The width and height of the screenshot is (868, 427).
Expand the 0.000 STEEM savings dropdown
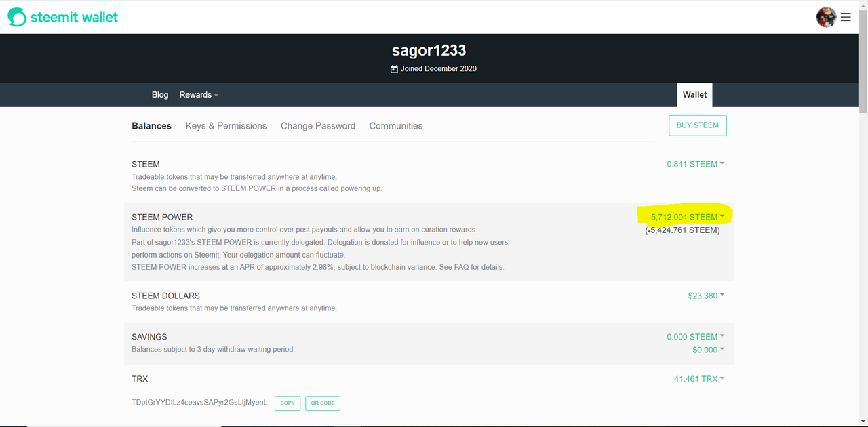(x=695, y=337)
